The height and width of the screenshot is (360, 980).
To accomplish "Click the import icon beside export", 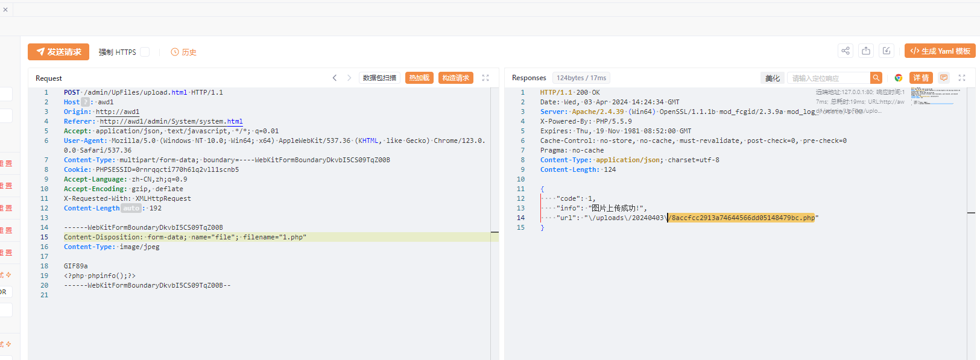I will point(887,51).
